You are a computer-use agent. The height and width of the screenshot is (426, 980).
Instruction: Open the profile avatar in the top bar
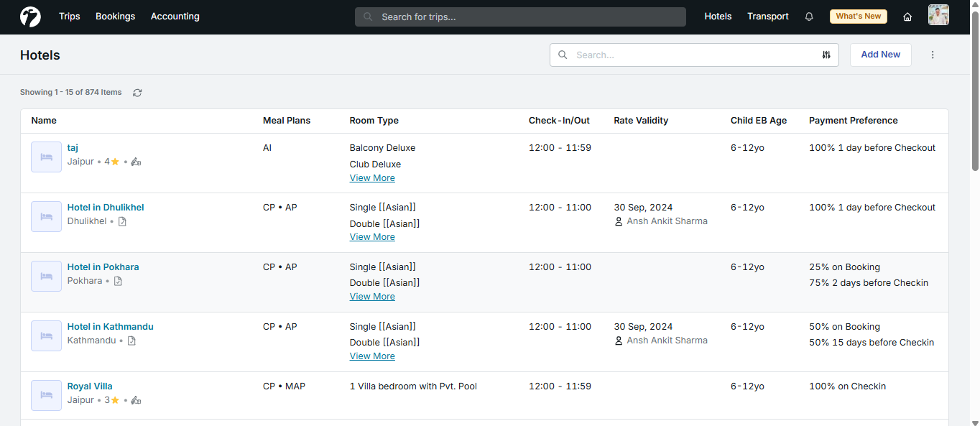(x=938, y=14)
